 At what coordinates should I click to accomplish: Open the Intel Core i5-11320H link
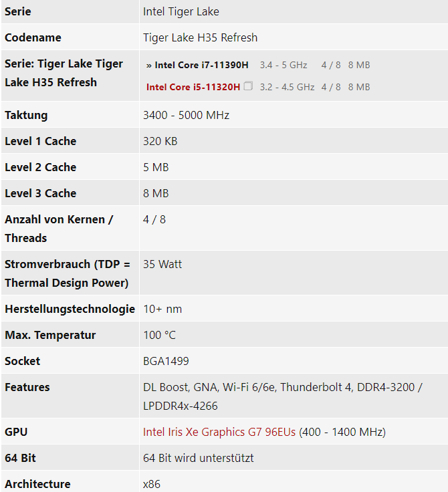193,87
